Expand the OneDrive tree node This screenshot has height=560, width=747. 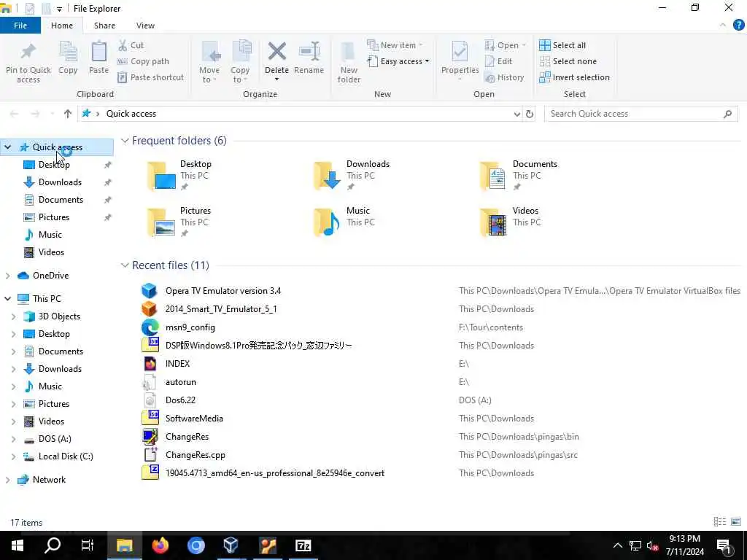pos(7,276)
